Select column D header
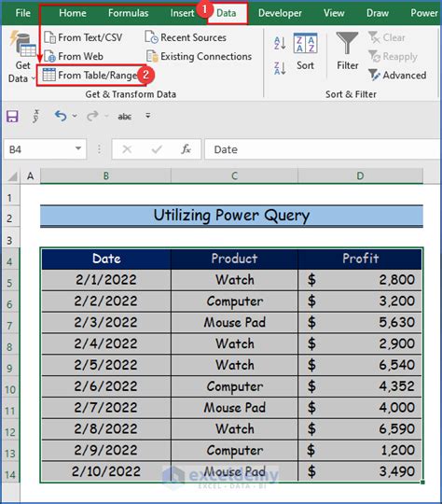 (361, 176)
